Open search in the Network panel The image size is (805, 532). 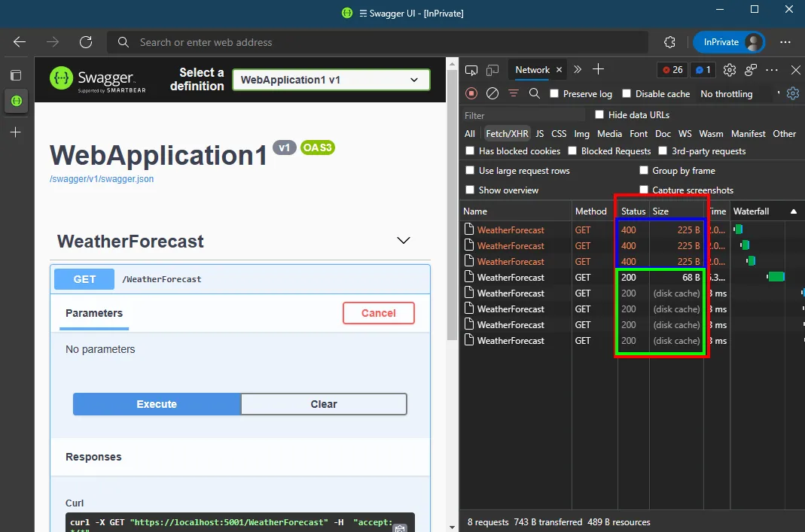[535, 93]
